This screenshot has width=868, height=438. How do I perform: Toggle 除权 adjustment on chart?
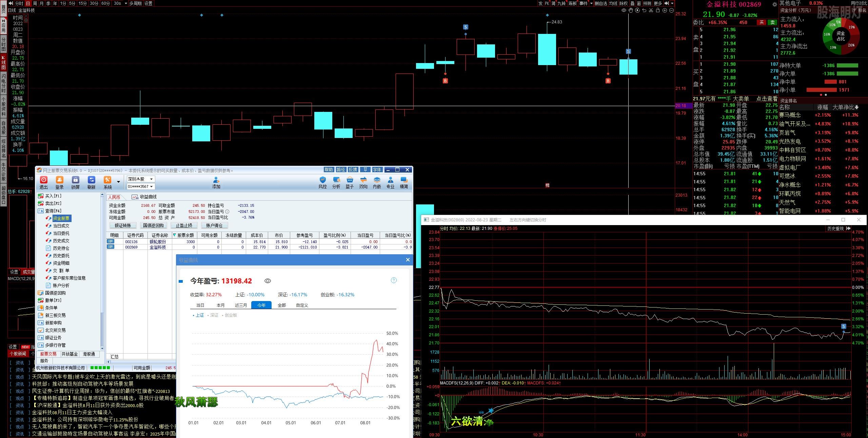coord(624,3)
